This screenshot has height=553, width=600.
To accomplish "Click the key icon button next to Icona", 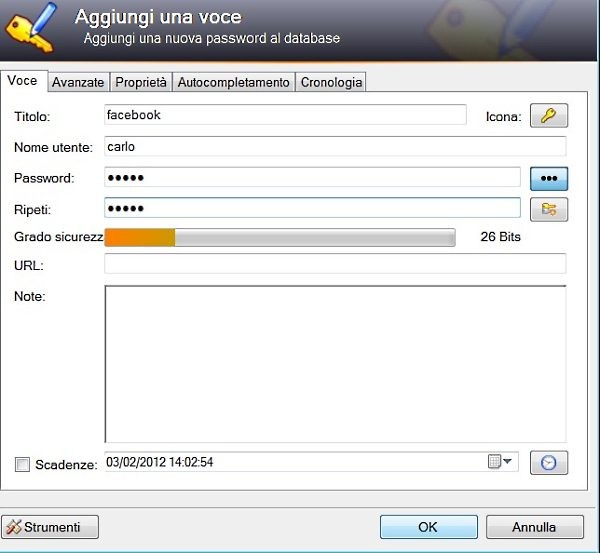I will coord(548,116).
